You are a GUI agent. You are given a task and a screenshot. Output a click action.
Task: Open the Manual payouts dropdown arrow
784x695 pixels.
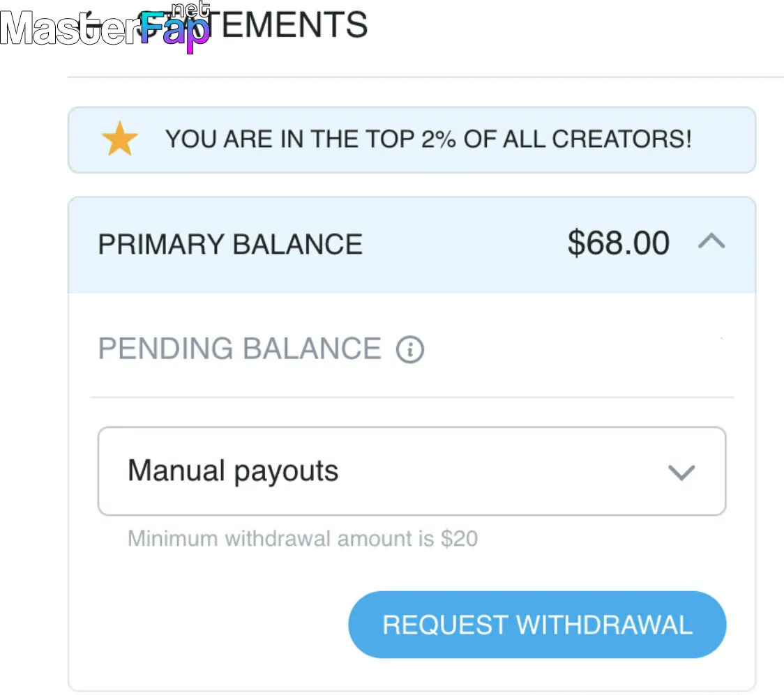[x=681, y=472]
